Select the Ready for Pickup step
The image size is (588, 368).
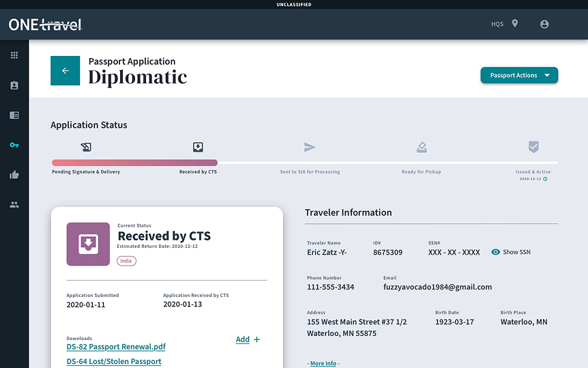(422, 147)
